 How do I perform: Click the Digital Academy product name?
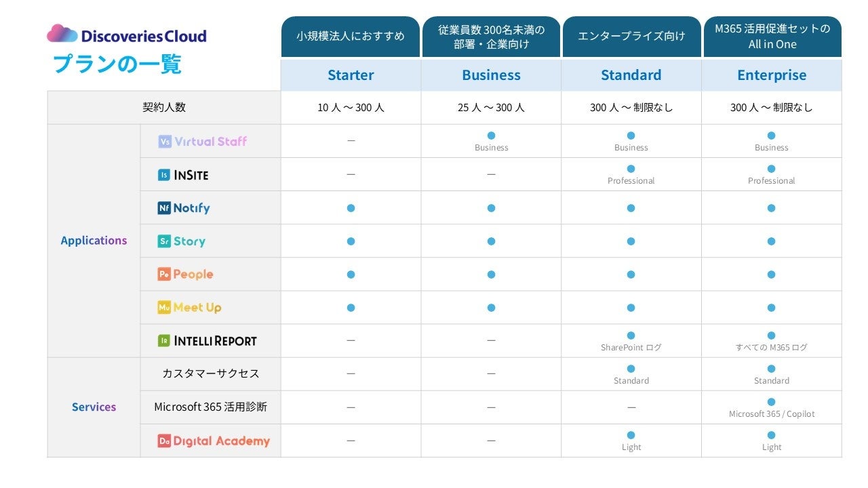(x=221, y=441)
